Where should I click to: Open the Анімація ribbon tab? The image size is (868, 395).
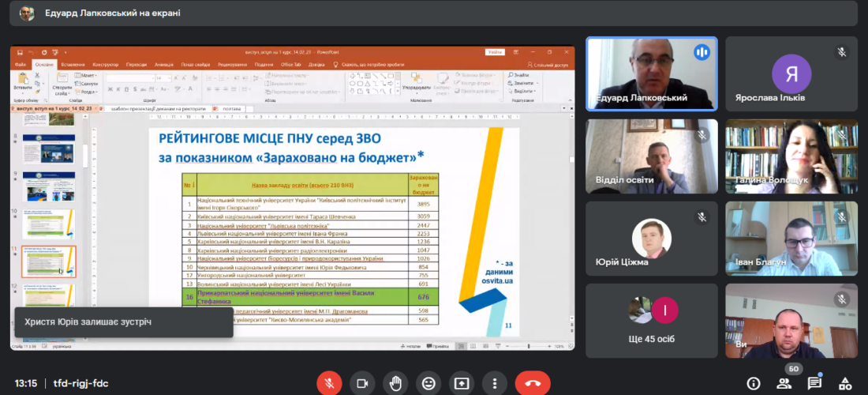[x=164, y=64]
